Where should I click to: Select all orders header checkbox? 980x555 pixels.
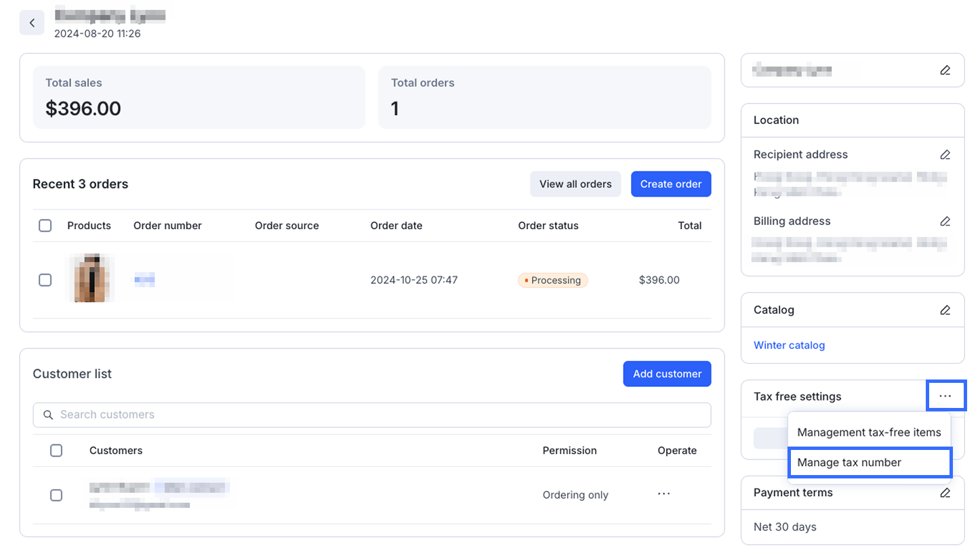point(45,226)
